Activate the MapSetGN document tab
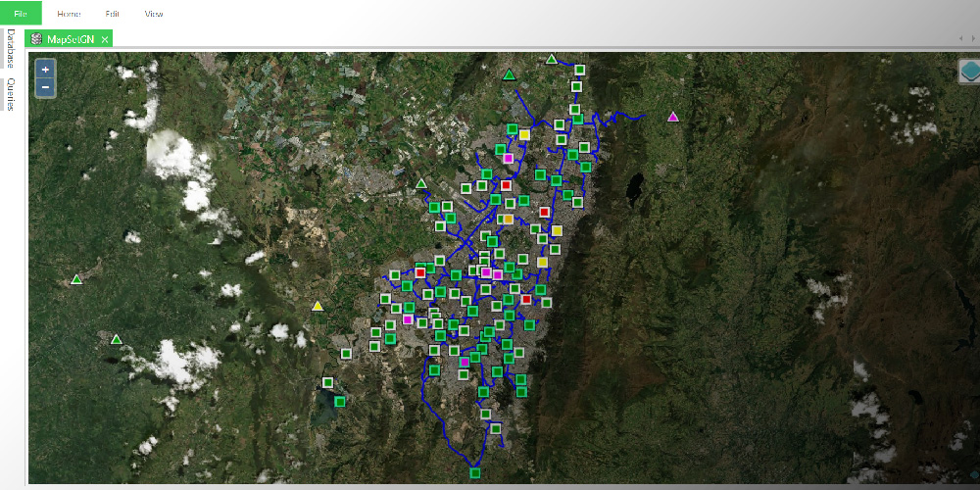980x490 pixels. click(x=70, y=39)
